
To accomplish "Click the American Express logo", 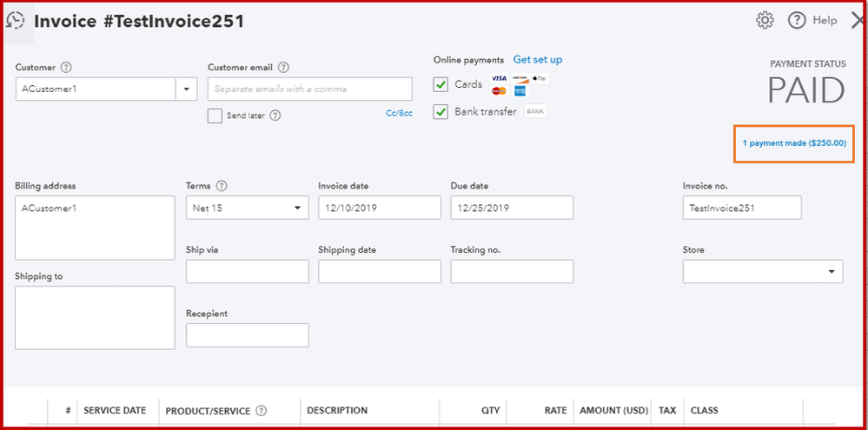I will [521, 91].
